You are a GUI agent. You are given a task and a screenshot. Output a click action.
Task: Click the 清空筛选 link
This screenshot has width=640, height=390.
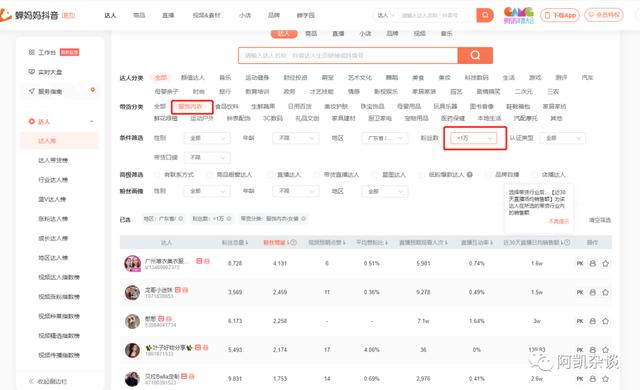pos(600,220)
